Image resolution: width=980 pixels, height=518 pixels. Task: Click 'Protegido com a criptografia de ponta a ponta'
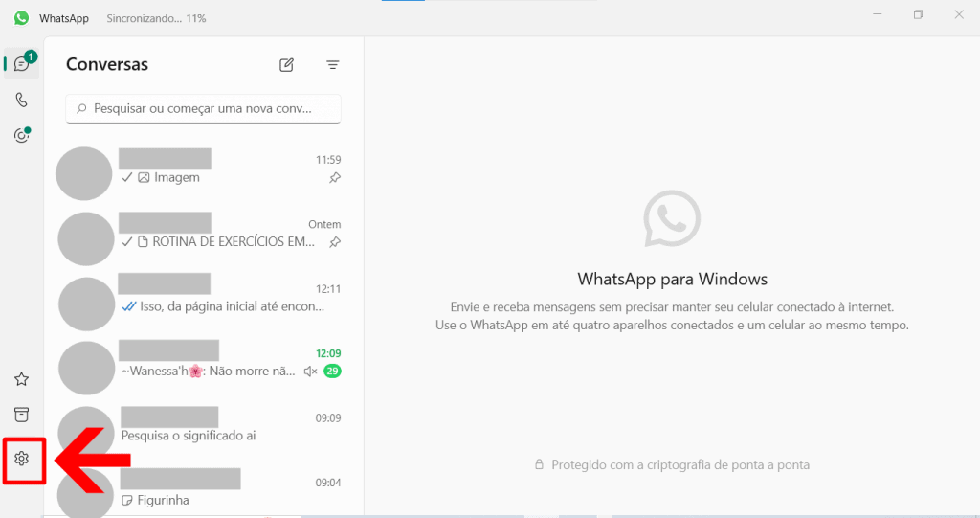680,464
